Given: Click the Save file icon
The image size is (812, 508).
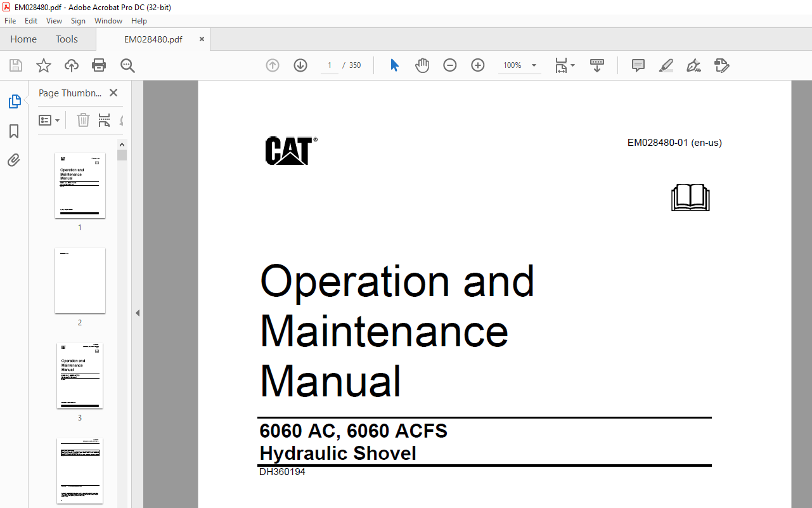Looking at the screenshot, I should [16, 65].
